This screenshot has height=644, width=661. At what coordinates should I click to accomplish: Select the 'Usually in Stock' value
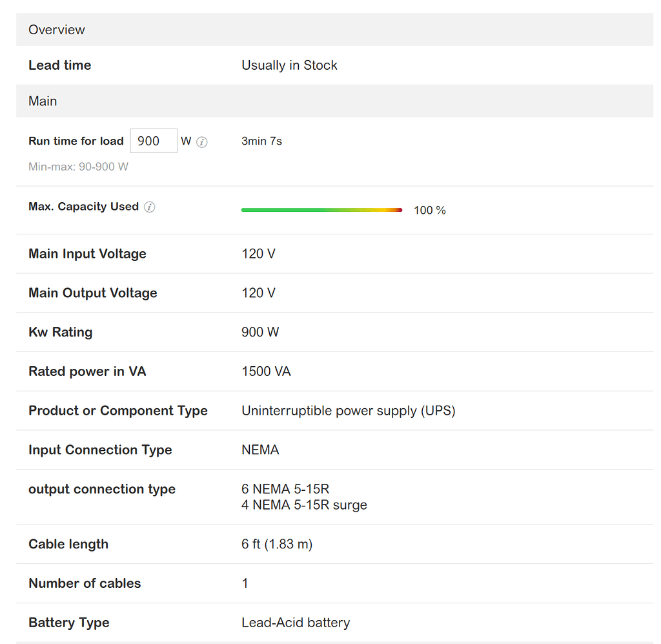point(289,65)
